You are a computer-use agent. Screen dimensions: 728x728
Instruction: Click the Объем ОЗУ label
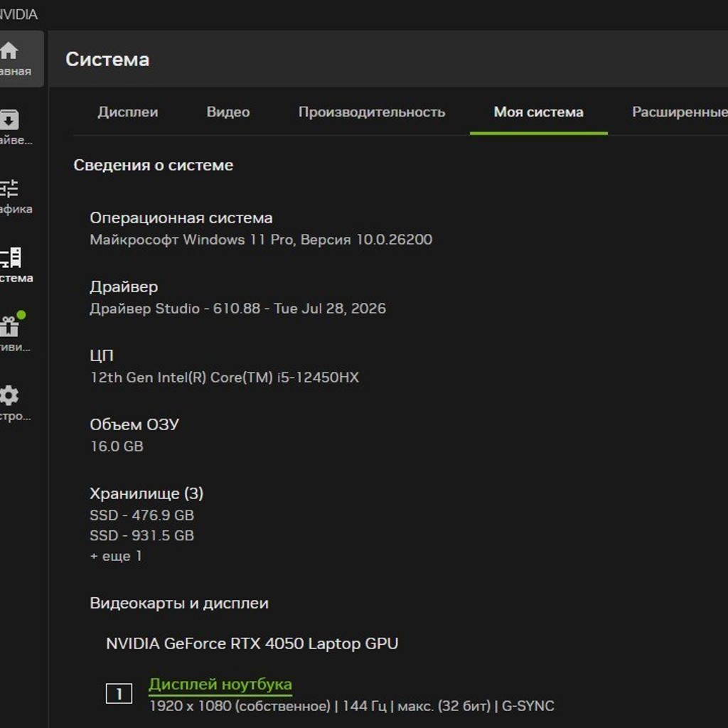click(x=134, y=424)
